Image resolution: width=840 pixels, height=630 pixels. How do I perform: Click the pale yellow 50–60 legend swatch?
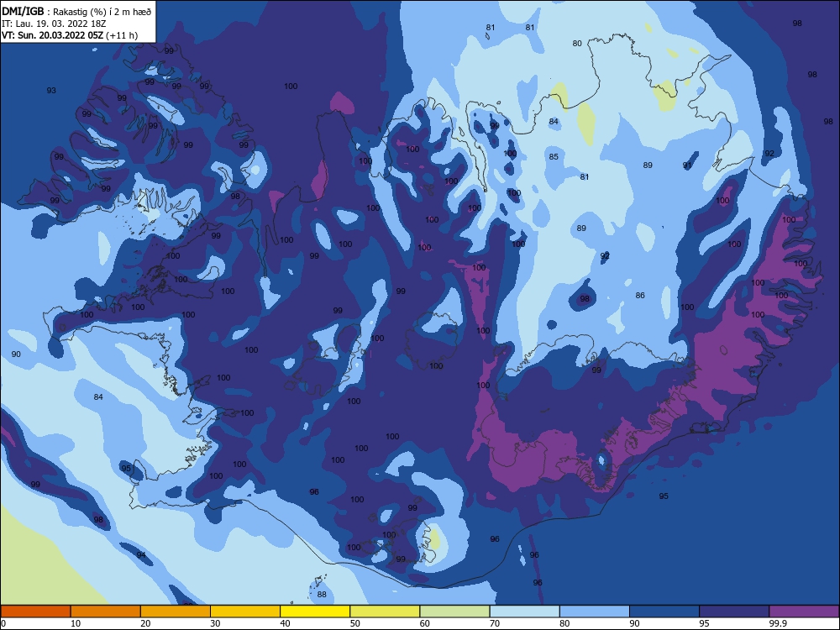click(386, 612)
